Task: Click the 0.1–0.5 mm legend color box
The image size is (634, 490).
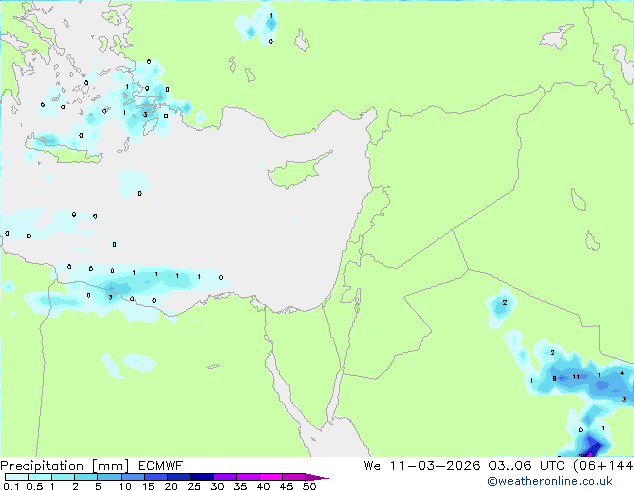Action: point(17,477)
